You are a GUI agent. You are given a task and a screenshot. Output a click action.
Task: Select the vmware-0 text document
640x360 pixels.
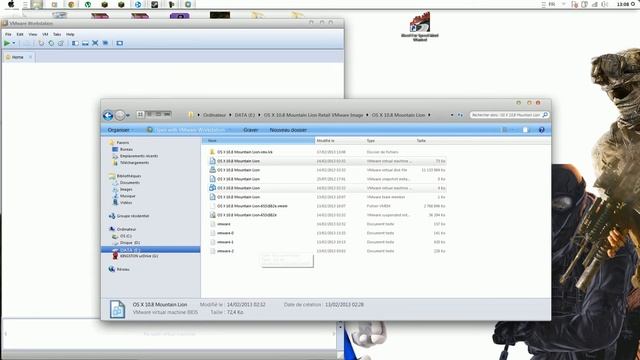click(x=327, y=233)
